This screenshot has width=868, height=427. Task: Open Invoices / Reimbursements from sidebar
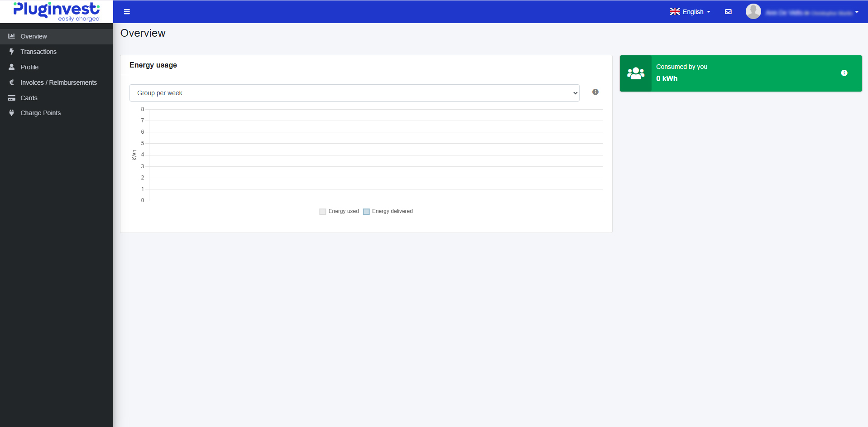pos(57,82)
